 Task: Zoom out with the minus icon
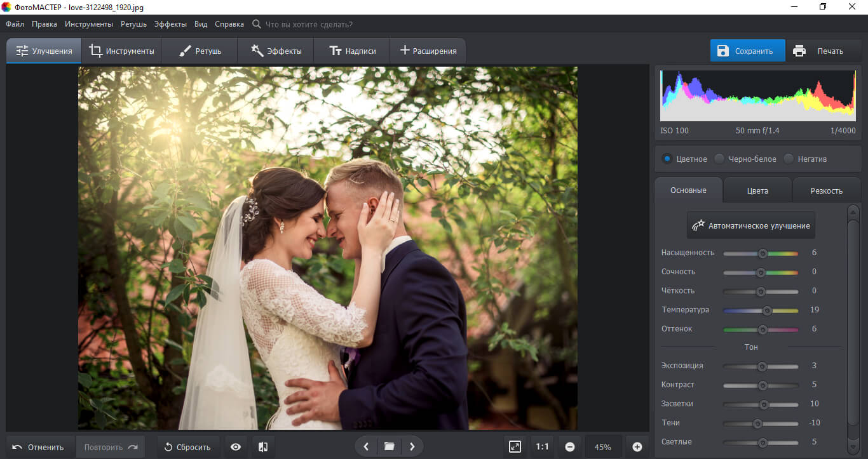[570, 447]
